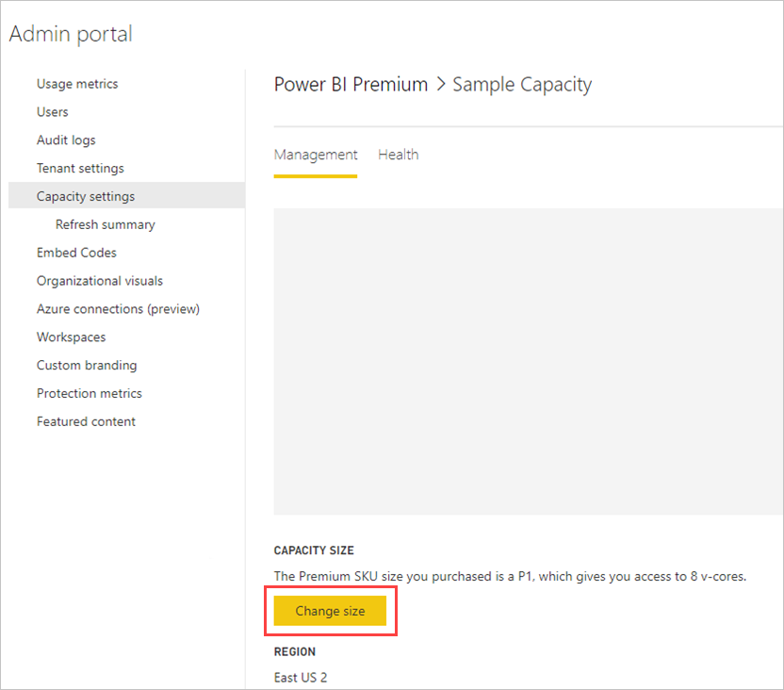
Task: Open Usage metrics in the sidebar
Action: coord(77,84)
